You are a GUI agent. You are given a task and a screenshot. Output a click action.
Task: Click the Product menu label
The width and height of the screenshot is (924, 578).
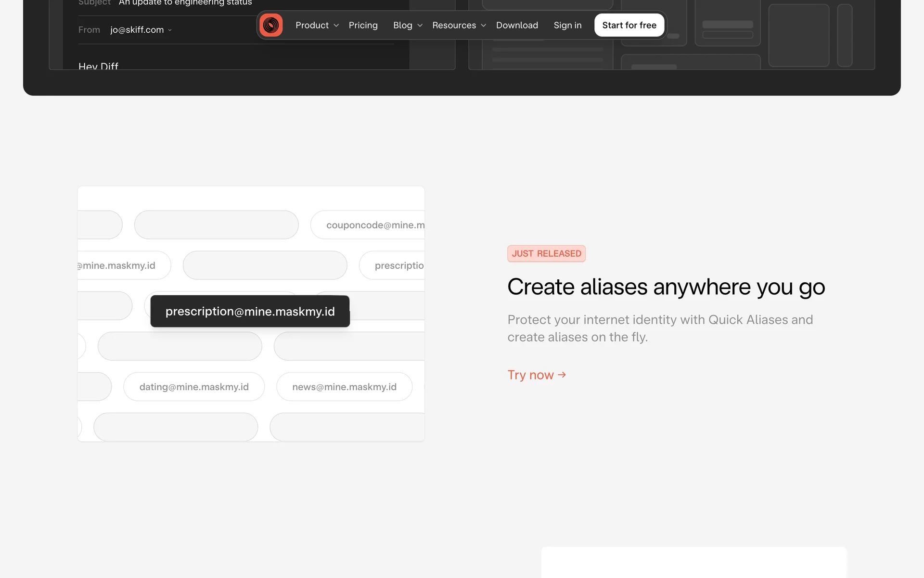pos(312,25)
